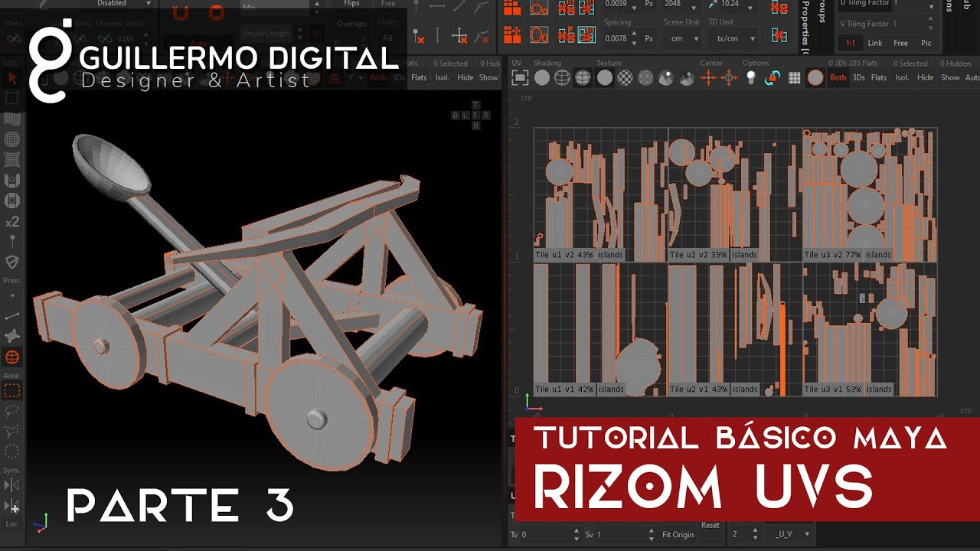The width and height of the screenshot is (980, 551).
Task: Open the TD Unit tx/cm dropdown
Action: 733,38
